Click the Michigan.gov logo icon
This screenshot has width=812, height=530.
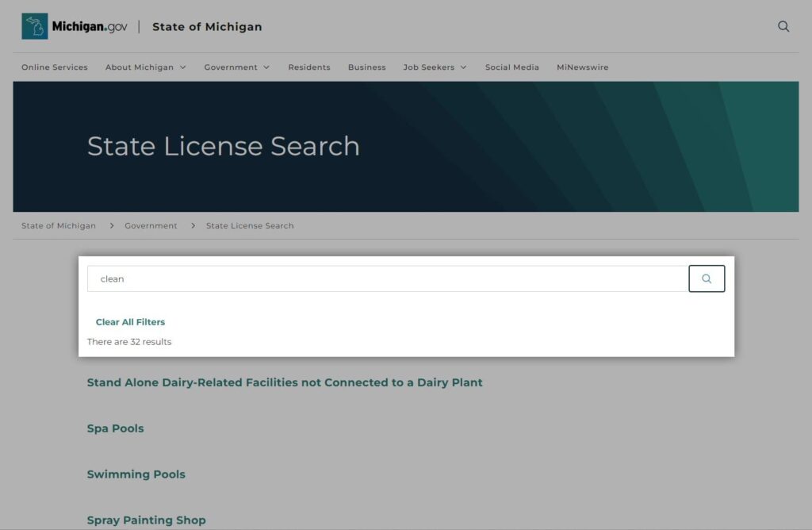click(x=33, y=25)
